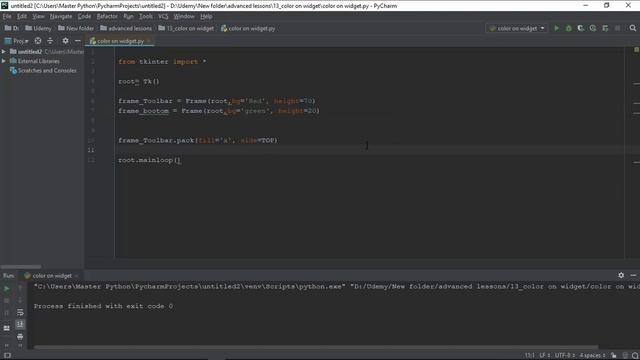Click the IDE status icon at bottom-right

click(x=635, y=356)
